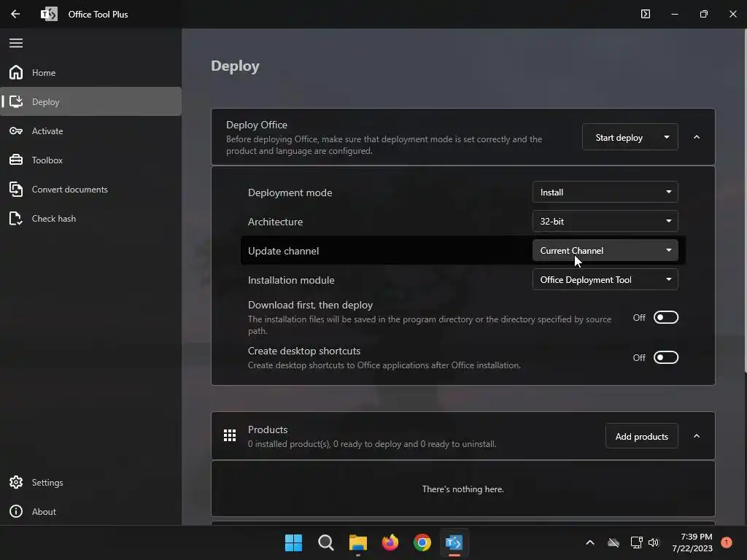Select Deploy in sidebar
Viewport: 747px width, 560px height.
click(90, 101)
